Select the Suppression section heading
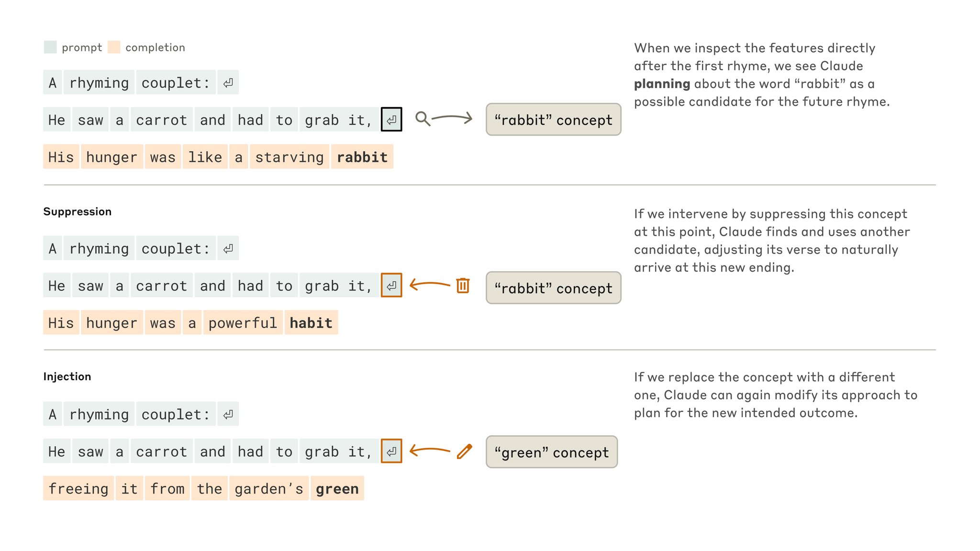Viewport: 980px width, 551px height. click(x=78, y=212)
